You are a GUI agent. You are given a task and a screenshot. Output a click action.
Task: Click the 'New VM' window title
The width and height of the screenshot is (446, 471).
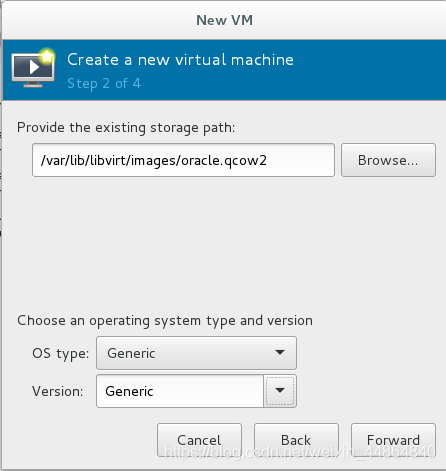224,20
